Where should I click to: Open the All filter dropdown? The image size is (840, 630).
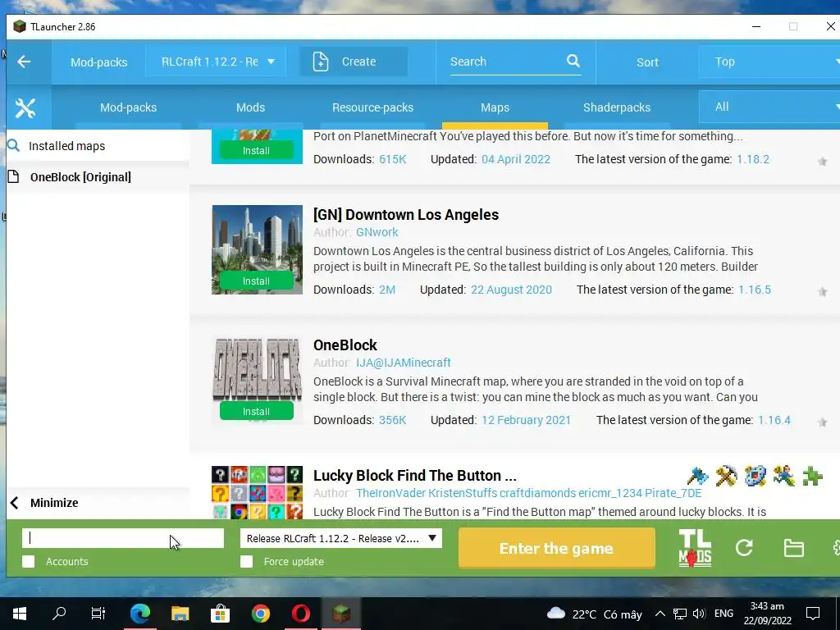[x=769, y=107]
